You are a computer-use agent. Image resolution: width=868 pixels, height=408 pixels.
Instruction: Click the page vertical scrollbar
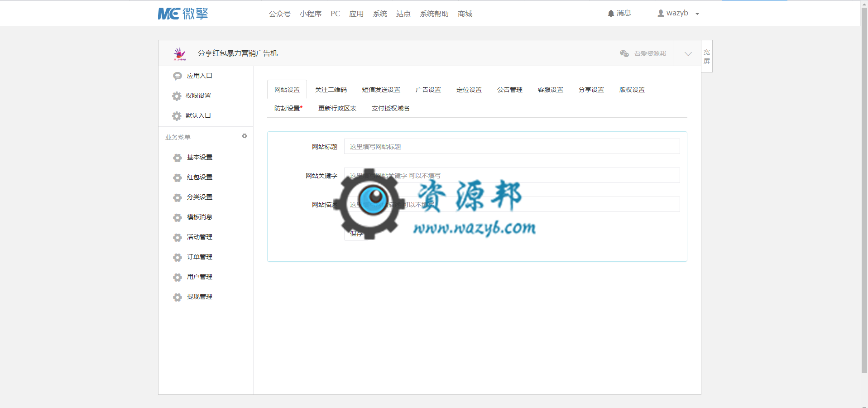864,190
